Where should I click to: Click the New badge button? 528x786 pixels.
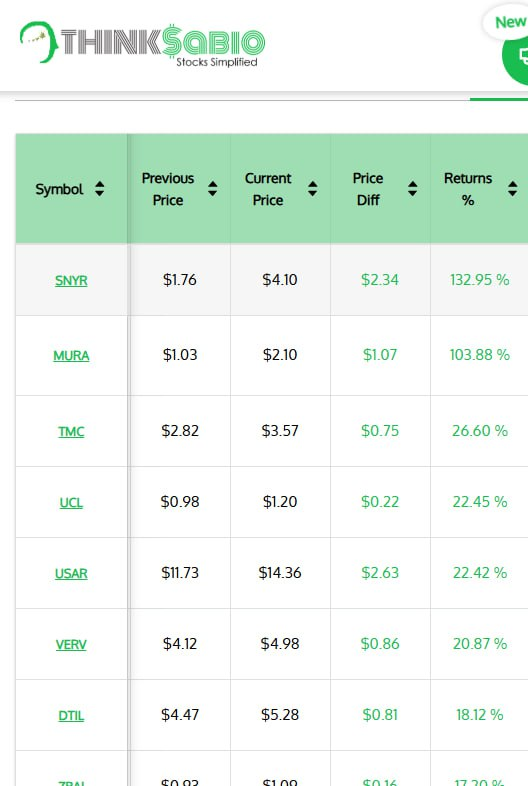506,22
